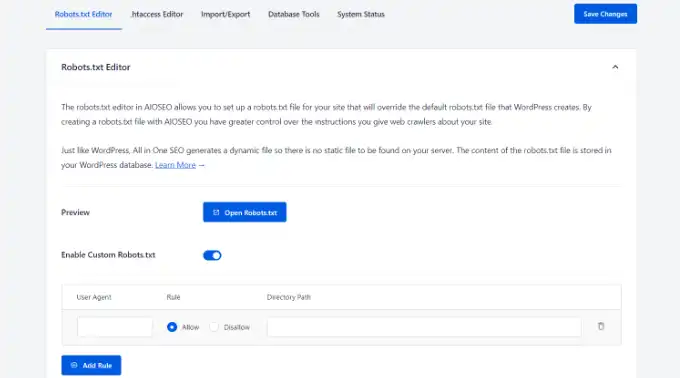Click the Directory Path column header
The height and width of the screenshot is (378, 680).
coord(288,297)
